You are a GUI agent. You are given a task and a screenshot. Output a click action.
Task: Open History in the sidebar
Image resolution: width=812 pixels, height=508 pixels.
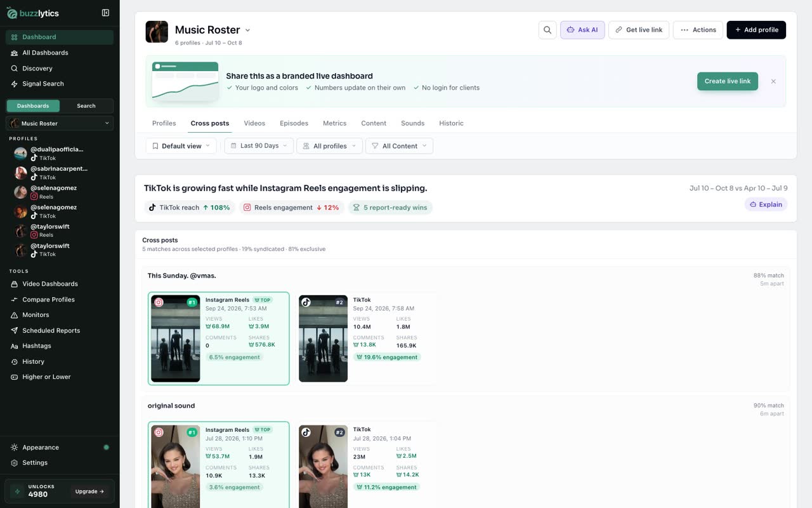pos(60,361)
